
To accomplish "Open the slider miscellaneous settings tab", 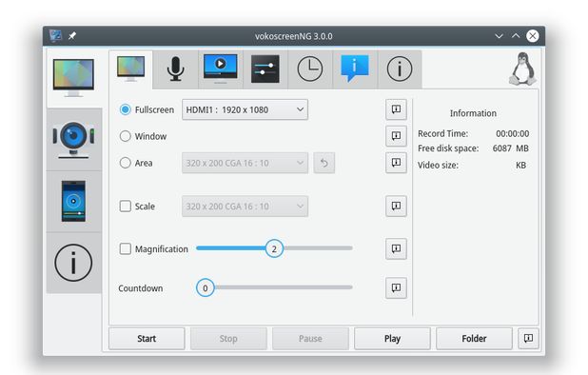I will pos(265,69).
